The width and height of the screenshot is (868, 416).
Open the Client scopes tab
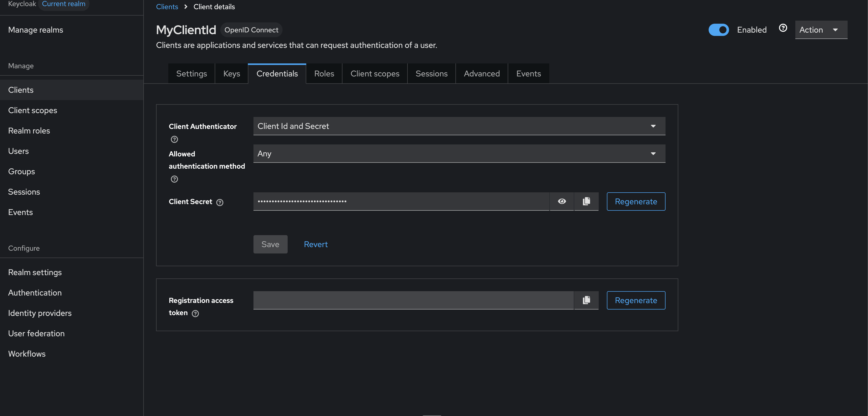coord(375,74)
